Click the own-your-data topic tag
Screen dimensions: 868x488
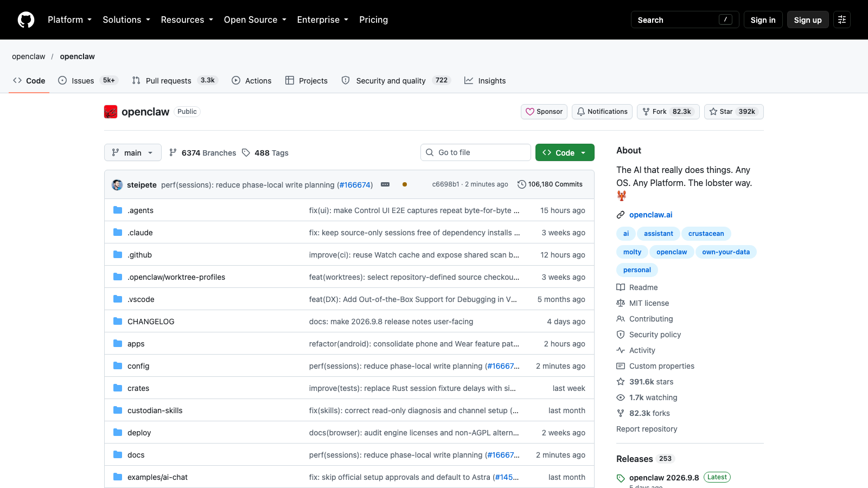[x=726, y=252]
